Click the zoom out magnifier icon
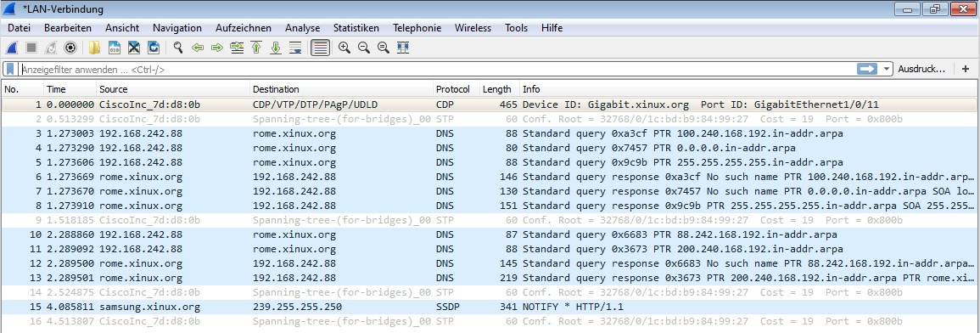 coord(363,48)
